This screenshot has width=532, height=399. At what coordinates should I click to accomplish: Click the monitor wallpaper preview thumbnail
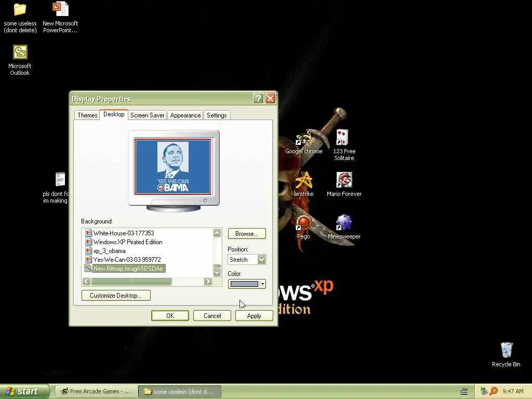point(173,166)
